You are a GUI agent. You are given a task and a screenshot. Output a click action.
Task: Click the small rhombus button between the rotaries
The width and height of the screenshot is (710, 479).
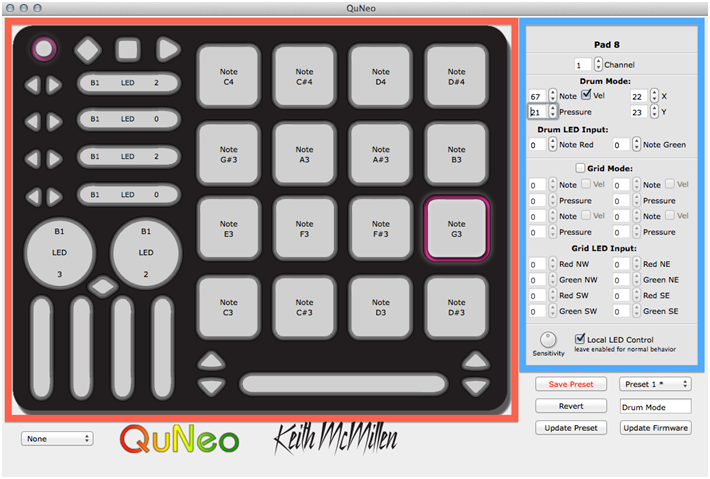[101, 287]
